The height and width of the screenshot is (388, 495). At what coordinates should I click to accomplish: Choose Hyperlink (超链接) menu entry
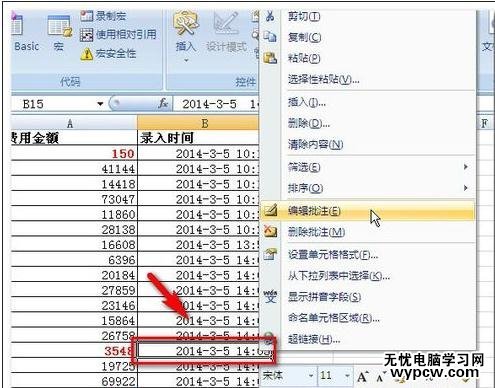pyautogui.click(x=367, y=339)
